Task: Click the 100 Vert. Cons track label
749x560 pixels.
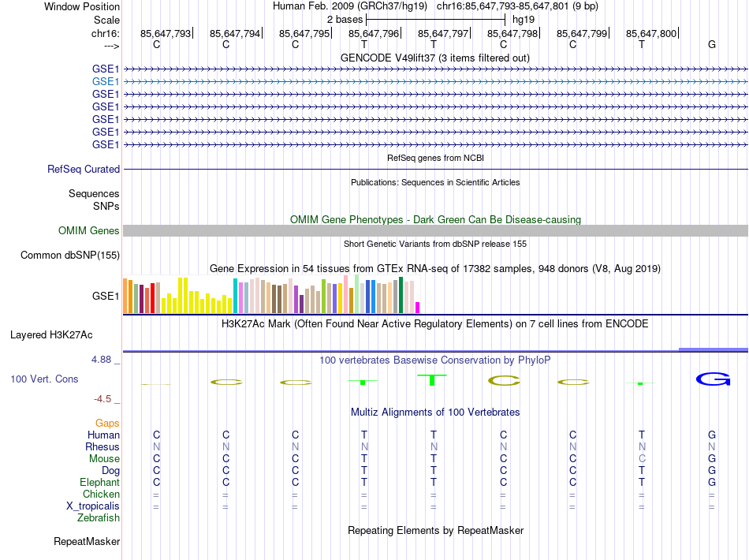Action: 44,379
